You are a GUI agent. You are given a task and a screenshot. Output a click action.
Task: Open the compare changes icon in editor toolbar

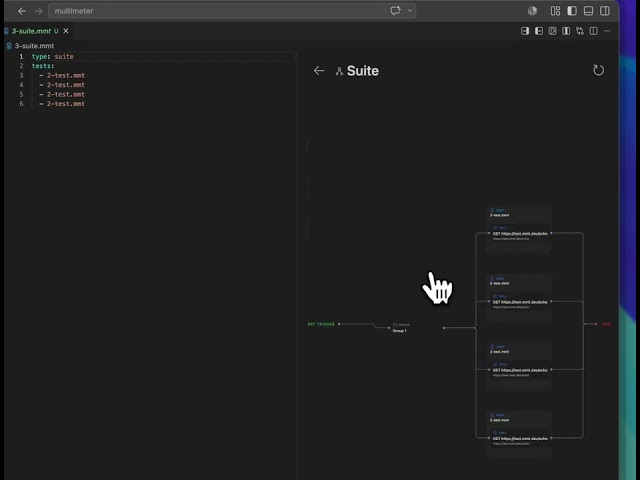click(580, 31)
